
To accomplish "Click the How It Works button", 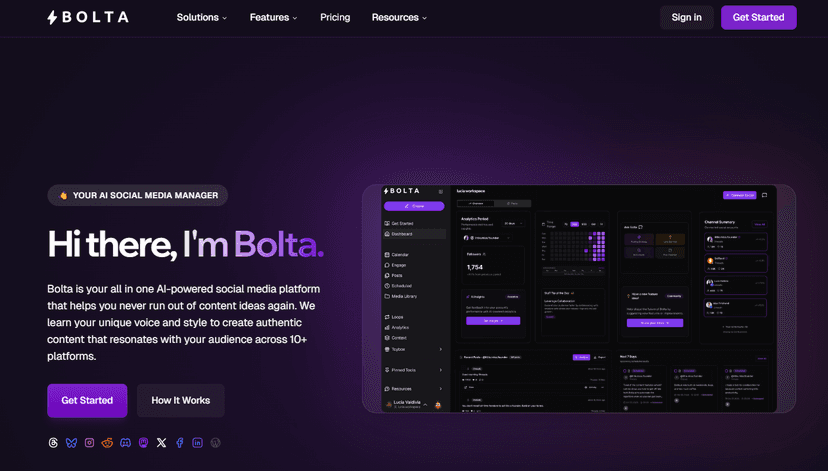I will [181, 400].
